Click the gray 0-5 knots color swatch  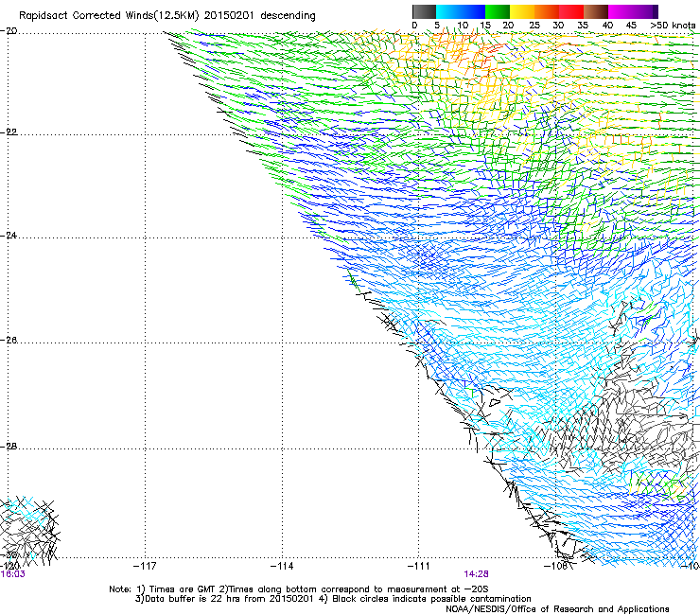[424, 11]
